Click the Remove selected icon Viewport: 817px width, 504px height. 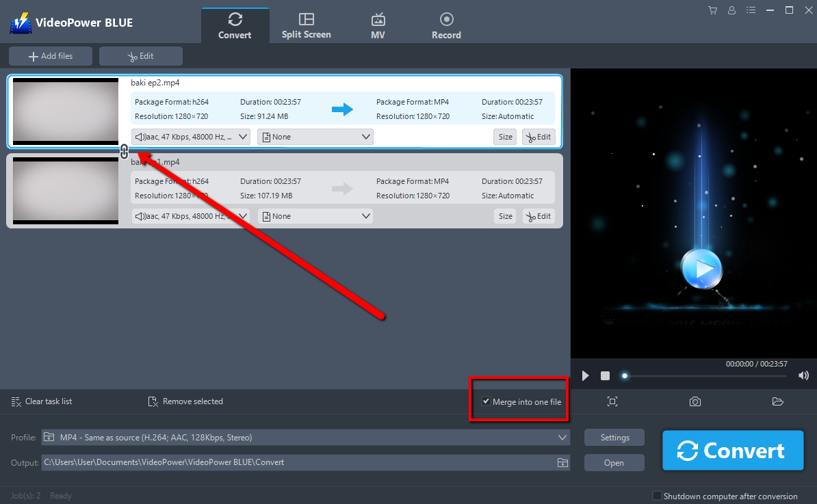pos(153,401)
